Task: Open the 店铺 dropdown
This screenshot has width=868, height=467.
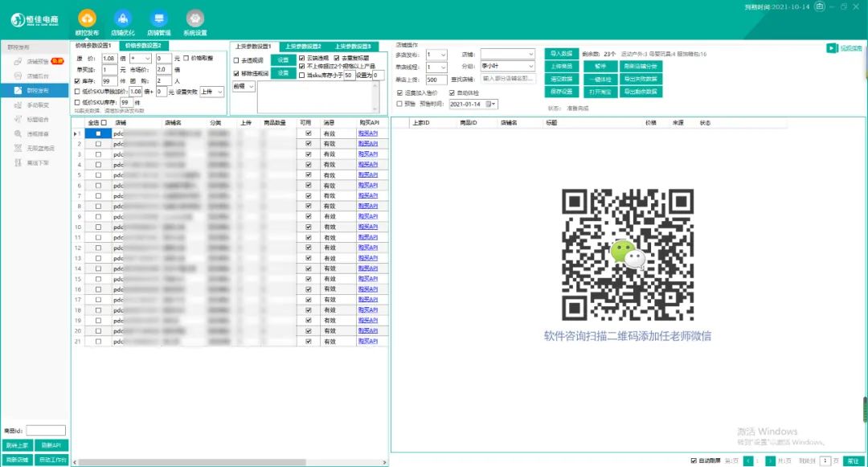Action: coord(508,54)
